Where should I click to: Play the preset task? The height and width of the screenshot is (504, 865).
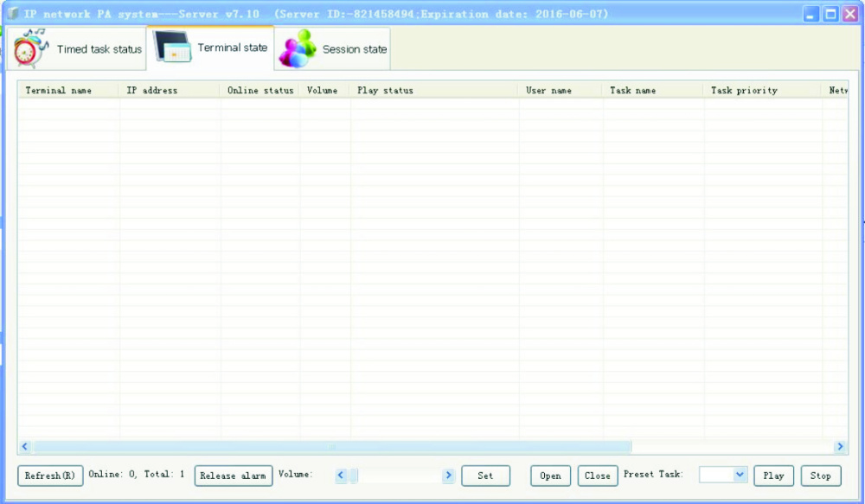773,475
